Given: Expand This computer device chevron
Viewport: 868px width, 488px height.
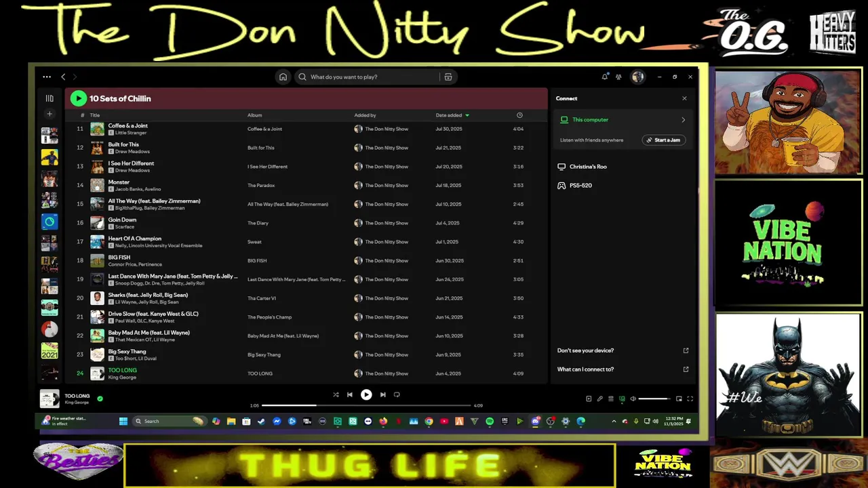Looking at the screenshot, I should 683,120.
